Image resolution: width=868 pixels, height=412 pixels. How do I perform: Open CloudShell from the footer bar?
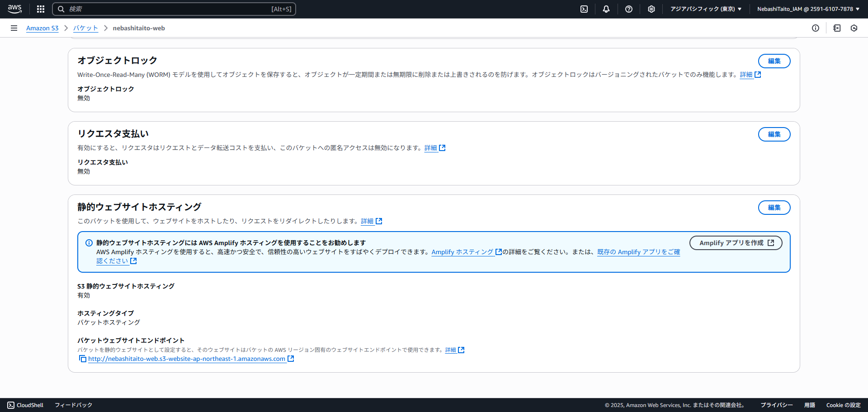pyautogui.click(x=26, y=405)
